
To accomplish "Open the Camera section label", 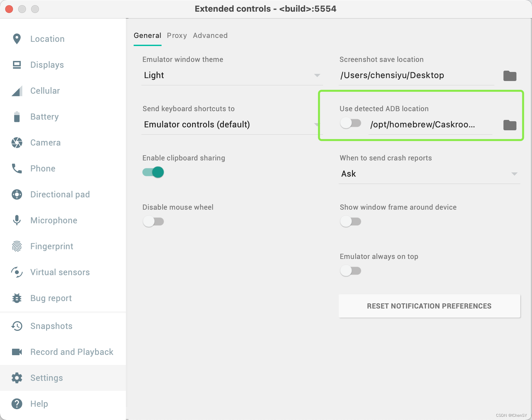I will (45, 143).
